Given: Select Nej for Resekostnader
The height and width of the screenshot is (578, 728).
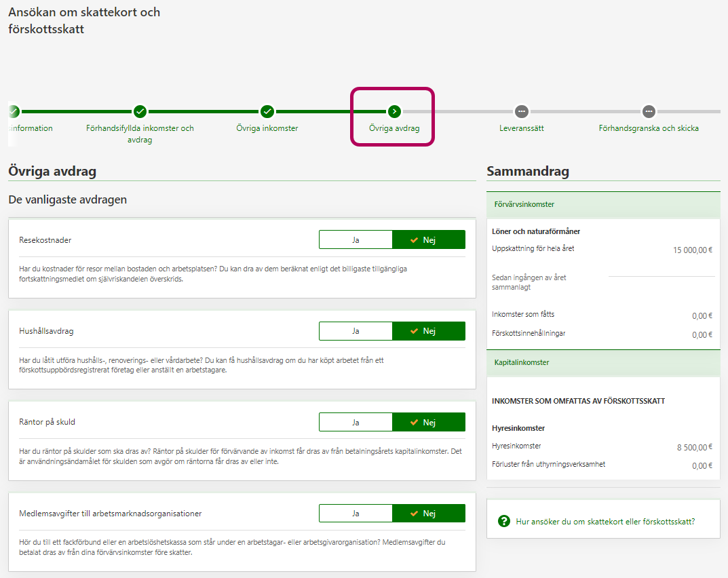Looking at the screenshot, I should click(429, 240).
